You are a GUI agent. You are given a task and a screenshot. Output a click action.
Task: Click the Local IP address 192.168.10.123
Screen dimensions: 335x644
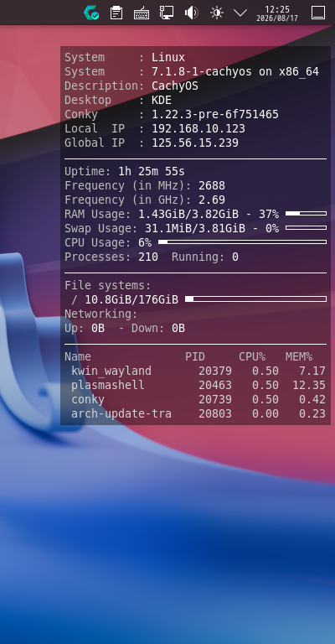pyautogui.click(x=198, y=128)
